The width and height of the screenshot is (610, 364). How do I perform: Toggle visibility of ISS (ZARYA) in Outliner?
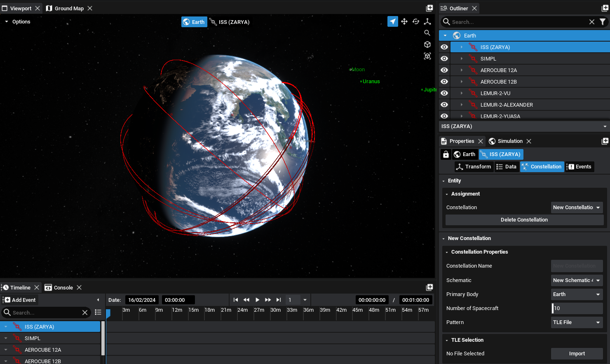(444, 47)
